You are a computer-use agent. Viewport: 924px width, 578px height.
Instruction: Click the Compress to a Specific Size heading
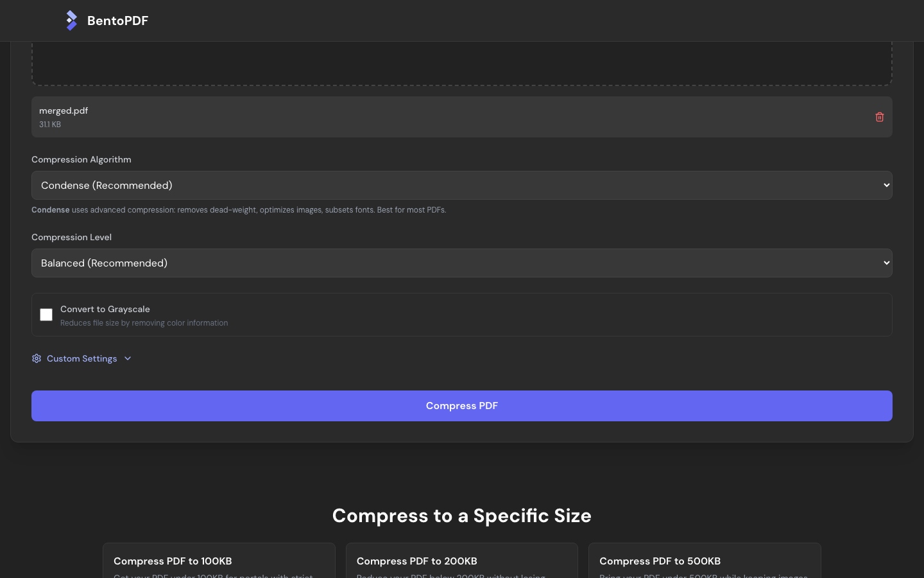click(462, 516)
